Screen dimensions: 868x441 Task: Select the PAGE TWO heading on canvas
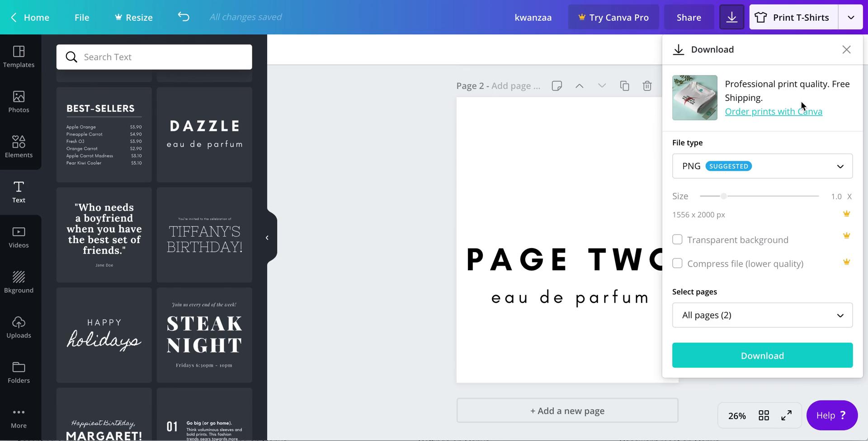pos(564,260)
